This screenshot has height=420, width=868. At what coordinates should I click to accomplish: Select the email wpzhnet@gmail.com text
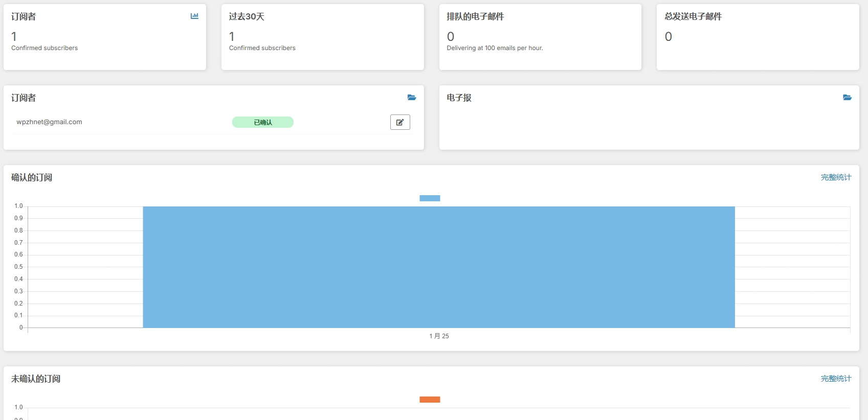pyautogui.click(x=49, y=122)
